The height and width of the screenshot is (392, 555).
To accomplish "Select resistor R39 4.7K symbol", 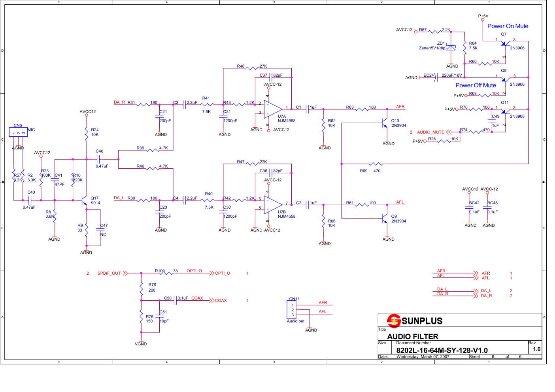I will tap(153, 150).
